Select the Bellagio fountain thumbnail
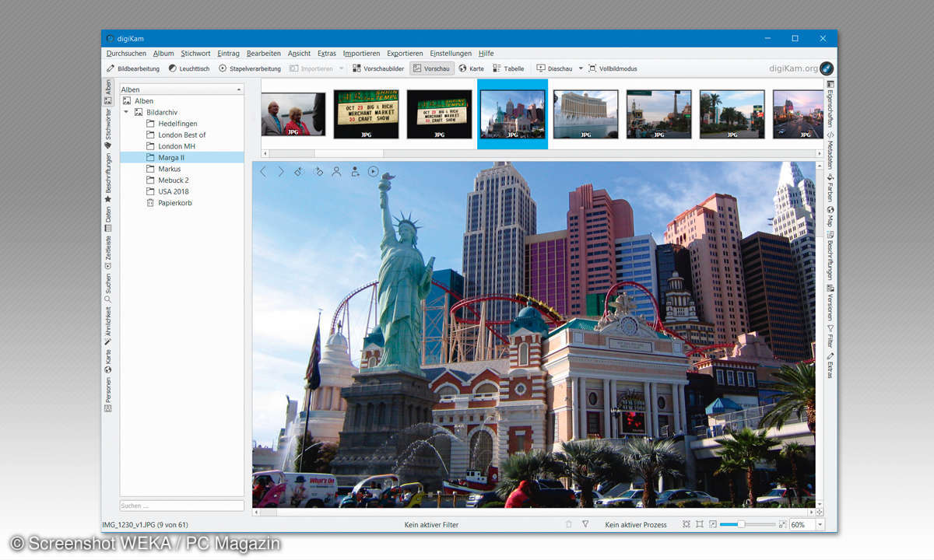The height and width of the screenshot is (560, 934). [585, 114]
